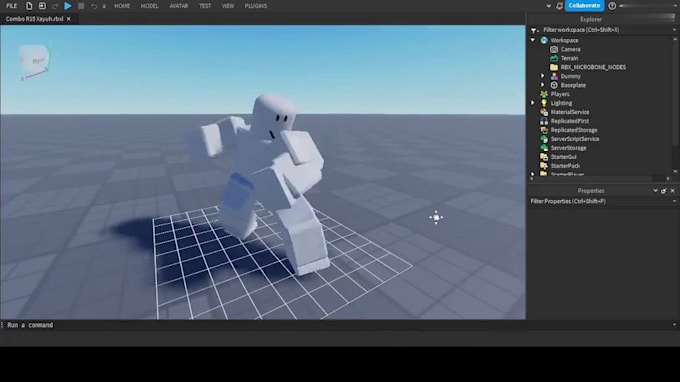Select the RBX_MICROBONE_NODES folder
Image resolution: width=680 pixels, height=382 pixels.
[593, 67]
